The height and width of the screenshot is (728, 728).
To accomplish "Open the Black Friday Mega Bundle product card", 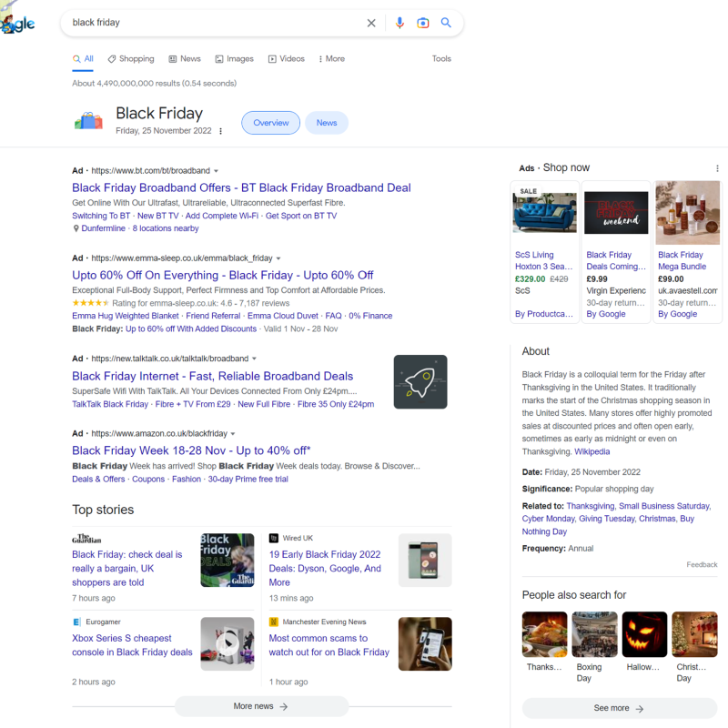I will click(688, 252).
